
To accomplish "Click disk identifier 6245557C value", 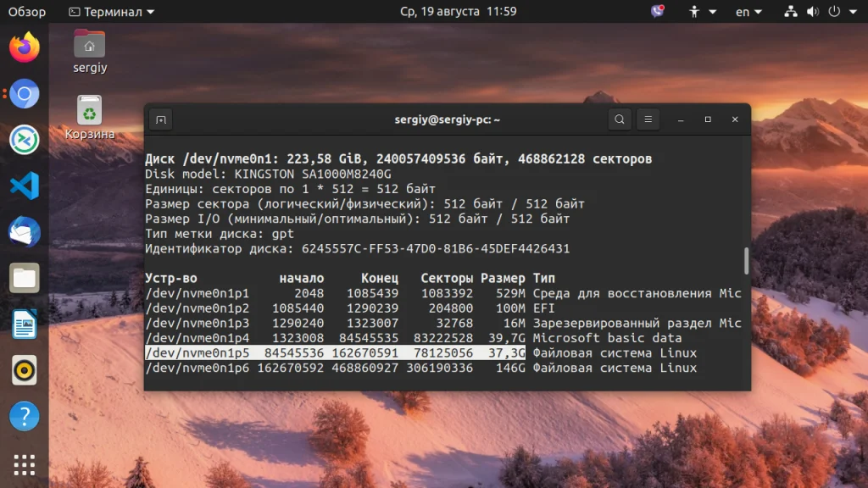I will pos(436,248).
